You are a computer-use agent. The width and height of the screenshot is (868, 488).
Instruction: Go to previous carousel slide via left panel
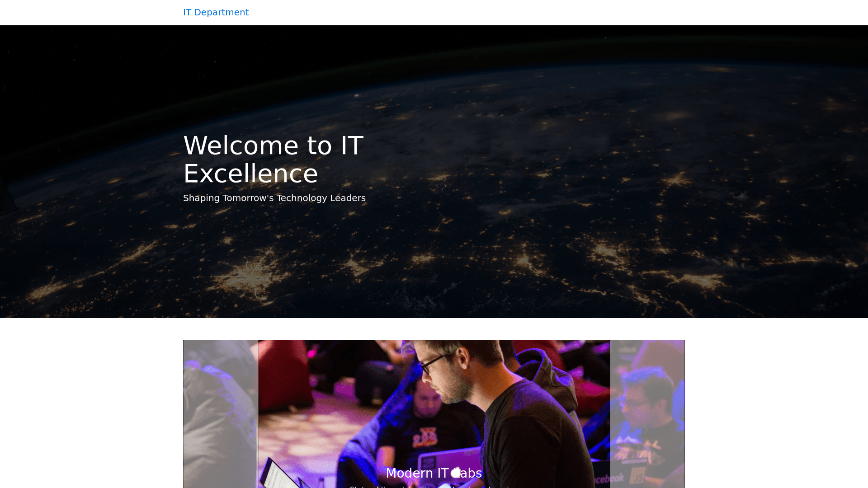pyautogui.click(x=221, y=413)
